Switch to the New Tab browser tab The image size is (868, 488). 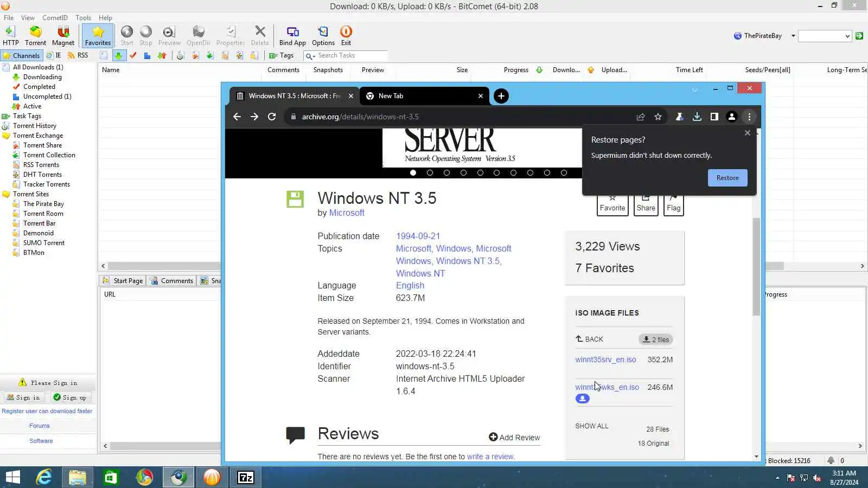[424, 96]
